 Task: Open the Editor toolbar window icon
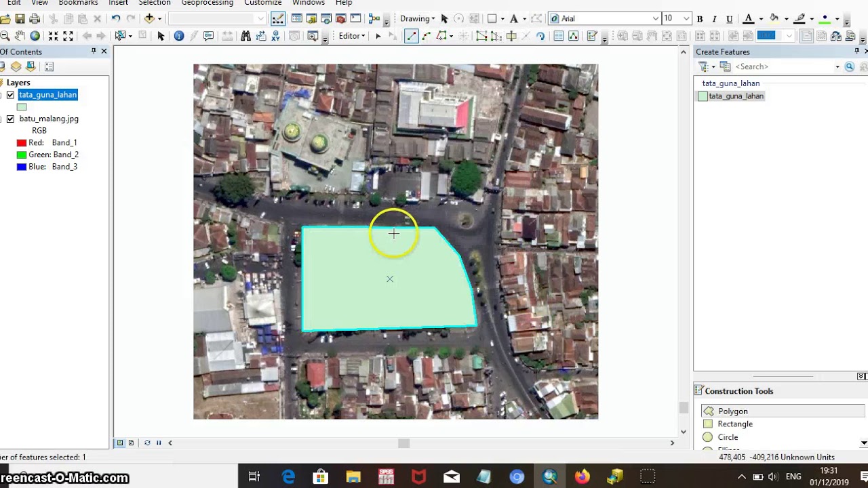[278, 19]
